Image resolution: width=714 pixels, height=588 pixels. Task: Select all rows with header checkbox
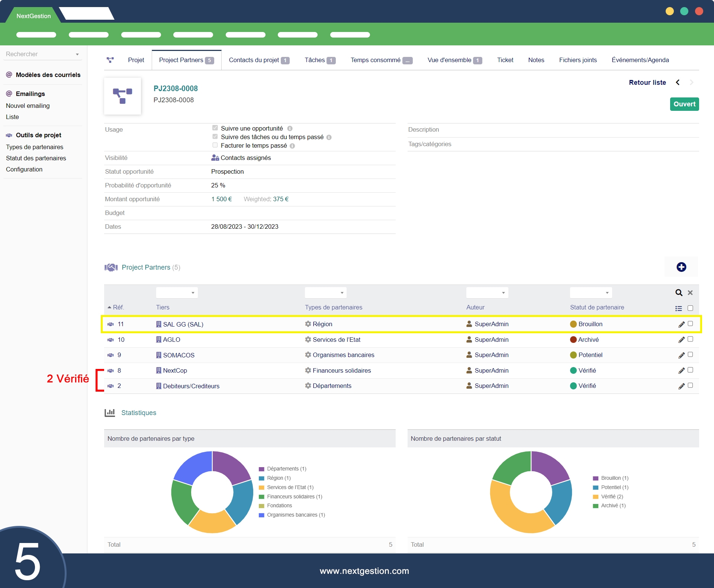click(x=690, y=308)
